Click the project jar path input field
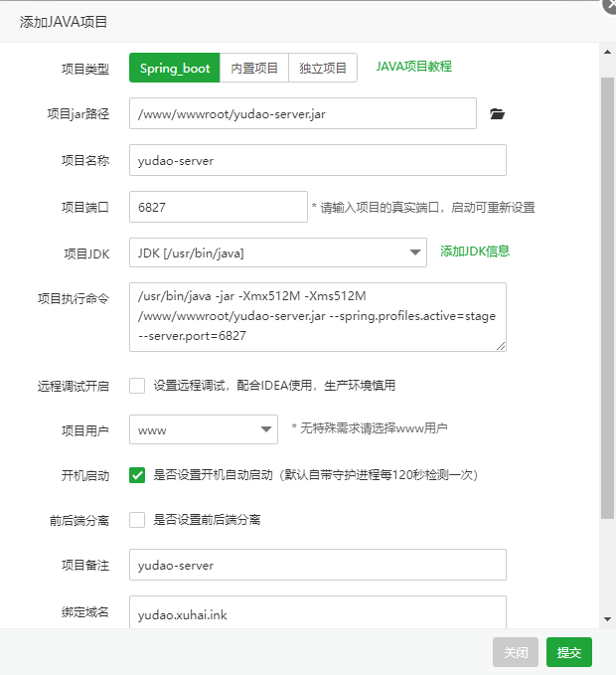Image resolution: width=616 pixels, height=675 pixels. [302, 114]
